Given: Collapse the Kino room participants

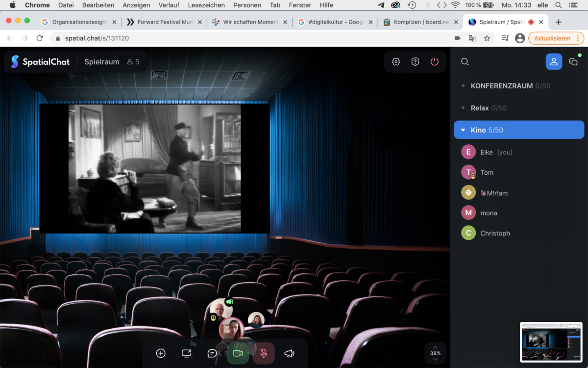Looking at the screenshot, I should (464, 130).
